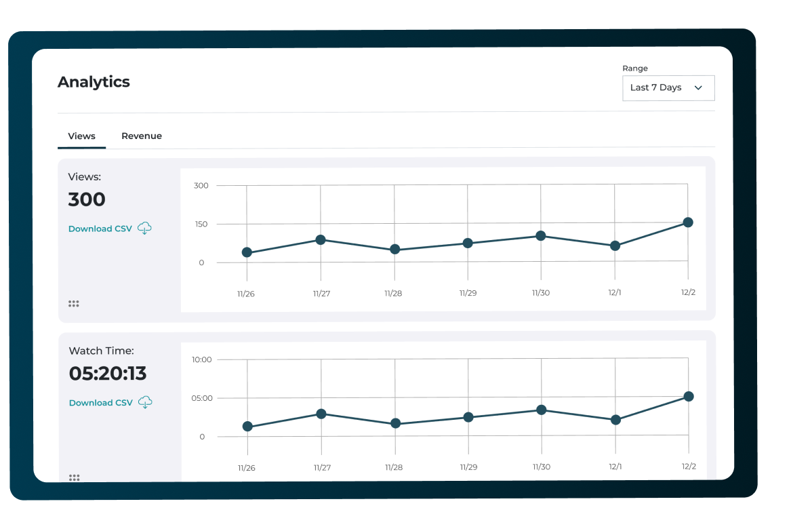Open the Last 7 Days range dropdown
The image size is (812, 529).
(668, 88)
